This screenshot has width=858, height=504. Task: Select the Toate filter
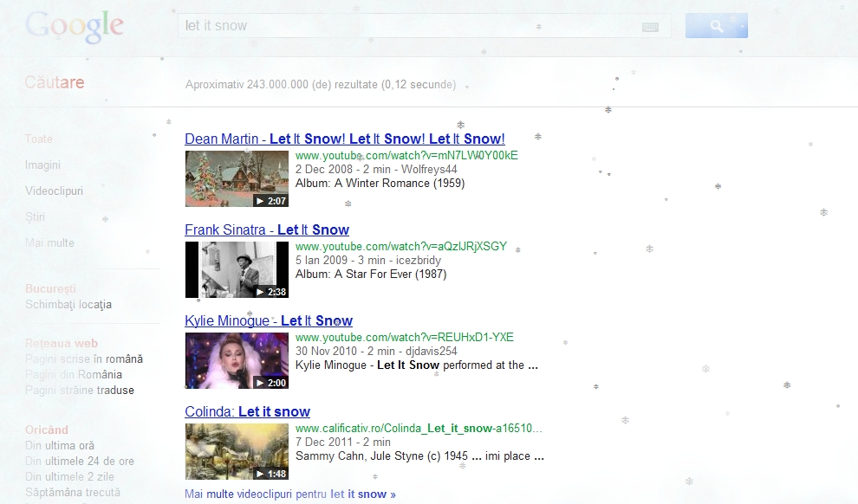[39, 139]
